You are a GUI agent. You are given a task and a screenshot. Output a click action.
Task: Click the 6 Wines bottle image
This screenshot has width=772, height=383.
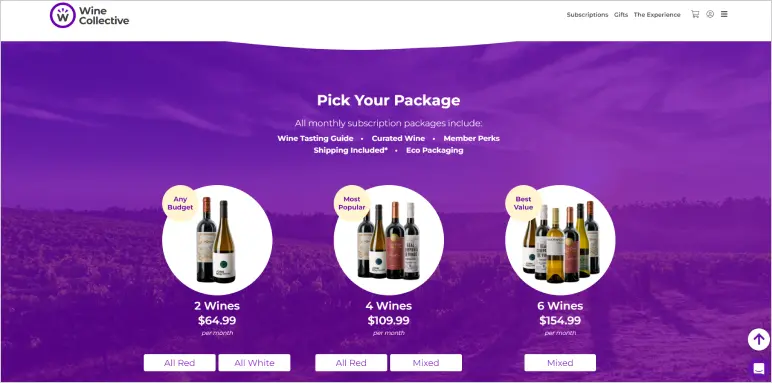coord(560,240)
